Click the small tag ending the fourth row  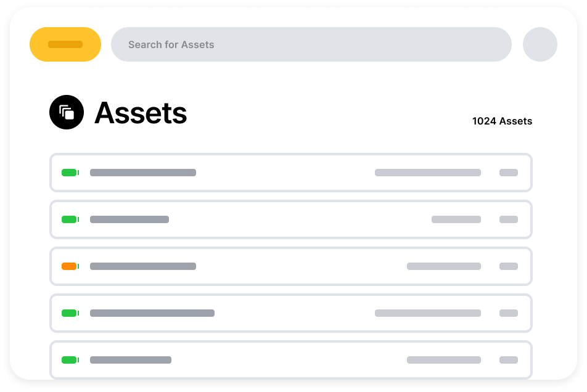coord(509,313)
